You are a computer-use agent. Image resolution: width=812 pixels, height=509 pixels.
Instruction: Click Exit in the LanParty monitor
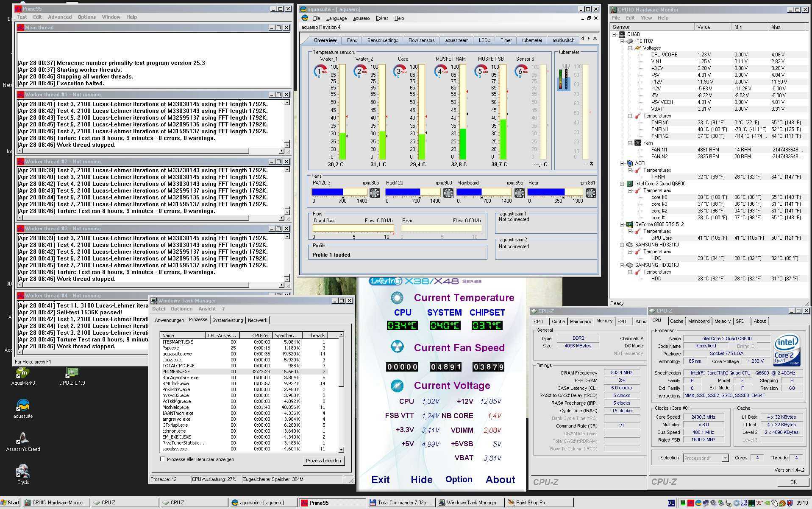pyautogui.click(x=380, y=480)
